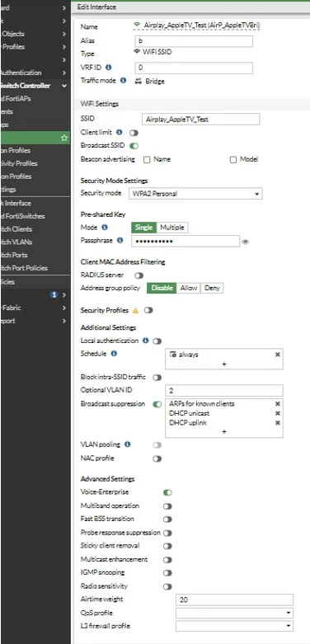
Task: Enable Multiband operation toggle
Action: click(167, 506)
